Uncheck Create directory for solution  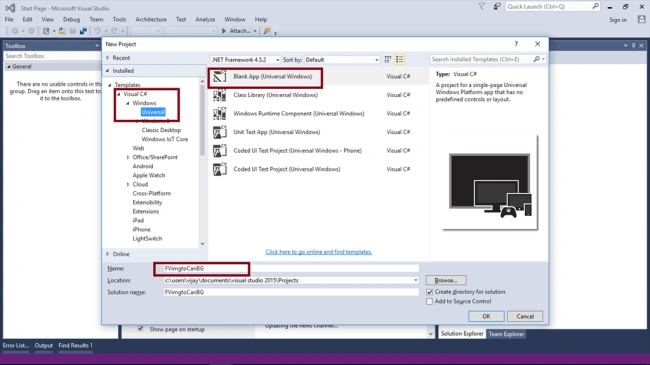click(429, 292)
